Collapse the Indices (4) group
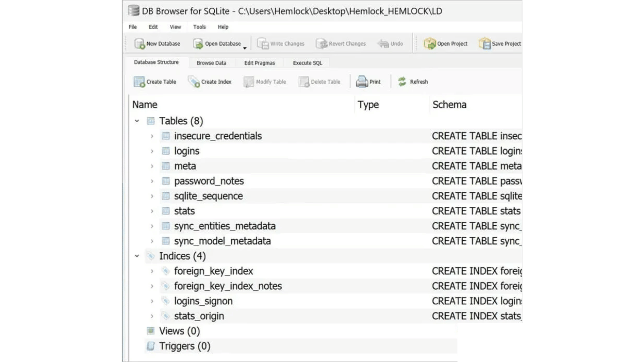The width and height of the screenshot is (644, 362). click(137, 256)
